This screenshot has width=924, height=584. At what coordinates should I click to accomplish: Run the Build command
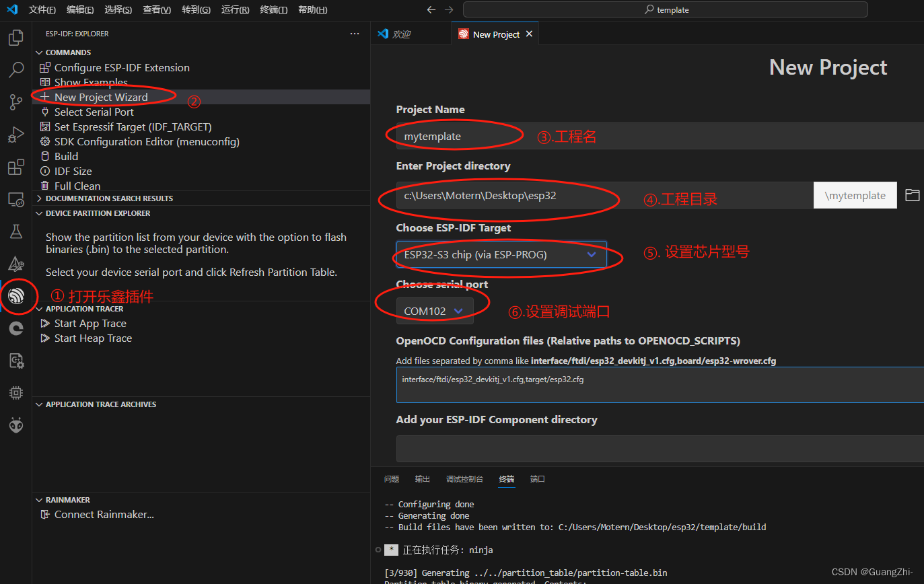point(201,156)
